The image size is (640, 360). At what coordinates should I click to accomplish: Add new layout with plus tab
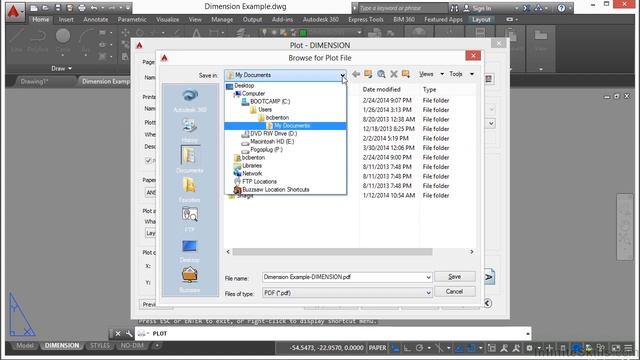(x=157, y=346)
